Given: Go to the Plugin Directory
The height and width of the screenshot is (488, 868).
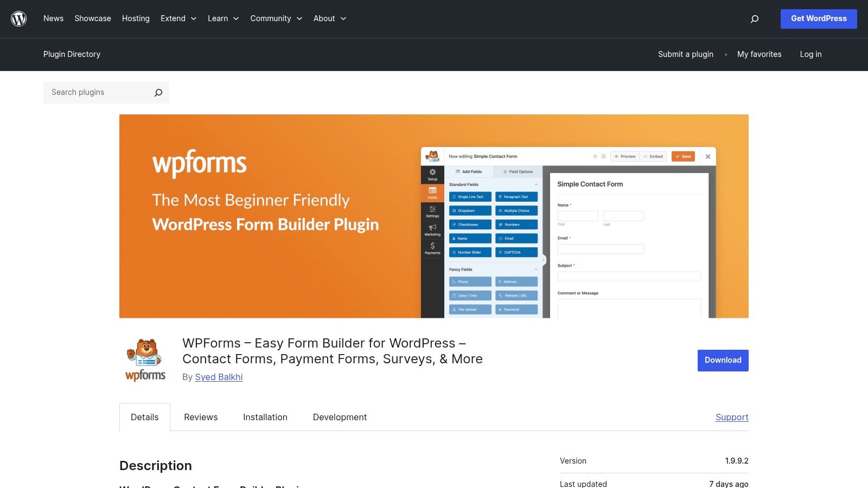Looking at the screenshot, I should click(72, 54).
